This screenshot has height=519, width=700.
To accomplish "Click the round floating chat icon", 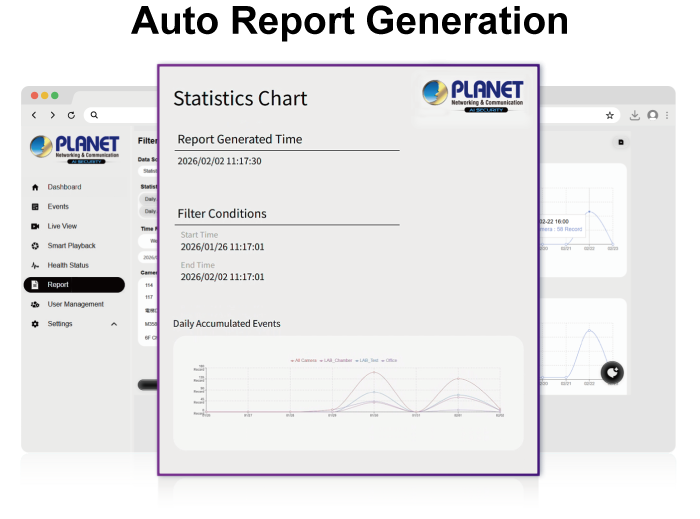I will 613,373.
